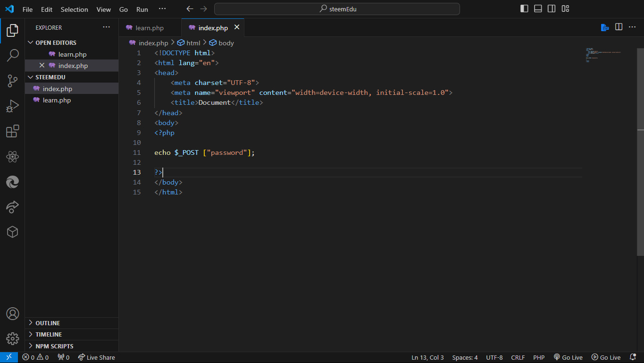Switch to the learn.php tab
Screen dimensions: 644x363
click(x=149, y=28)
